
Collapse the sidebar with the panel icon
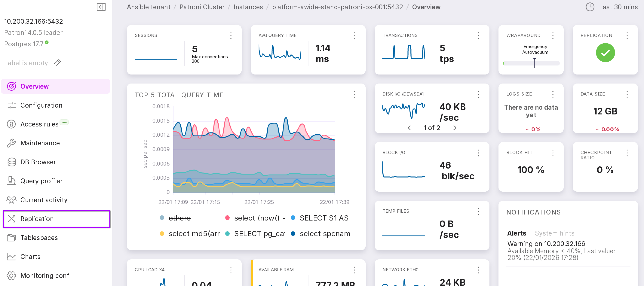(x=101, y=7)
